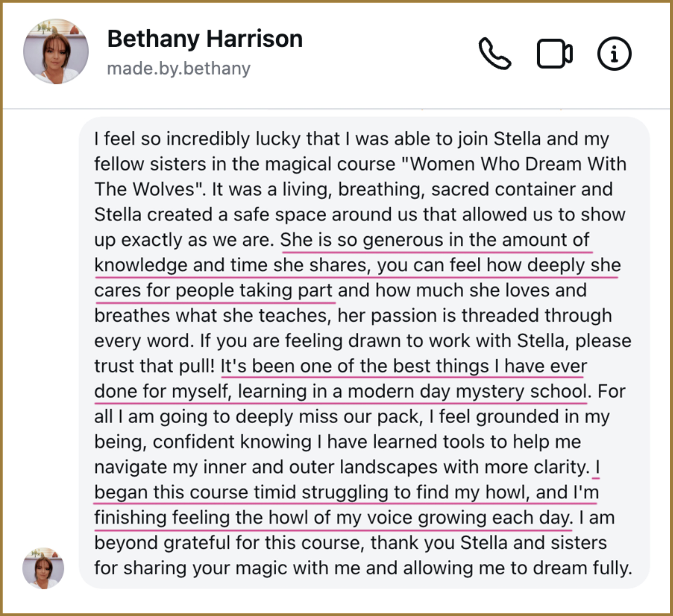673x616 pixels.
Task: Click the phrase "trust that pull!" in the message
Action: tap(154, 366)
